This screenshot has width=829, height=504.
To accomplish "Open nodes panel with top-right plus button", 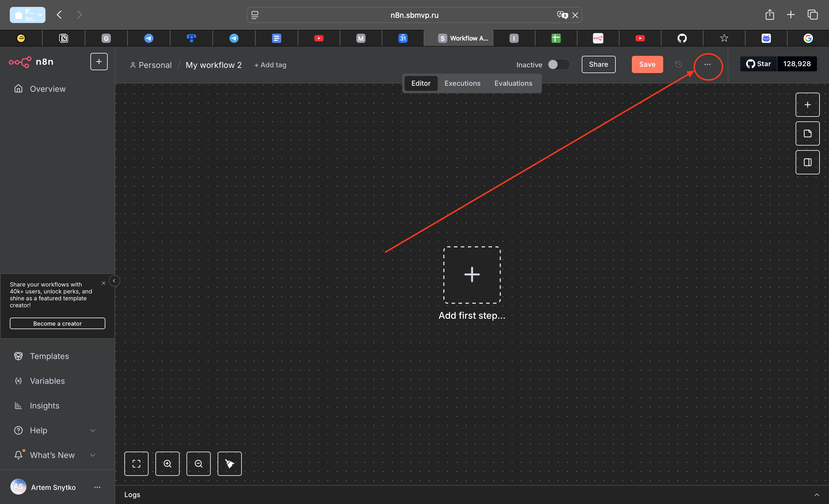I will click(x=807, y=104).
